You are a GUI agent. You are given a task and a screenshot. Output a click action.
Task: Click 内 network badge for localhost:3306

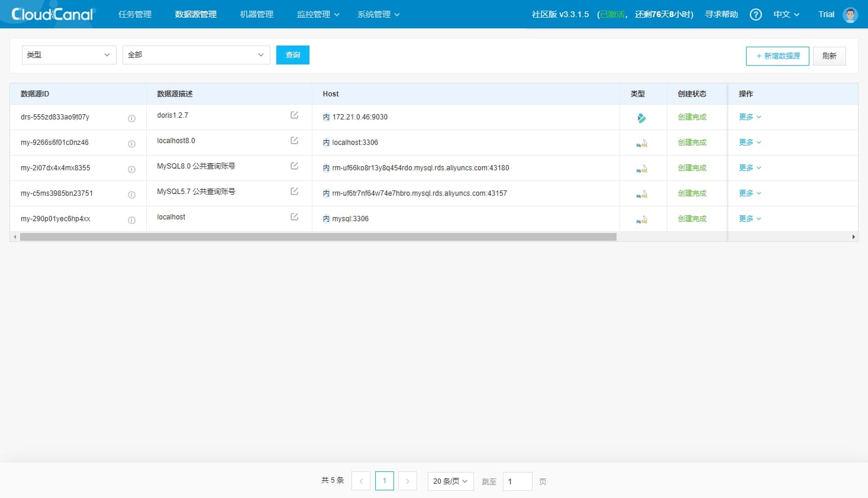[326, 143]
